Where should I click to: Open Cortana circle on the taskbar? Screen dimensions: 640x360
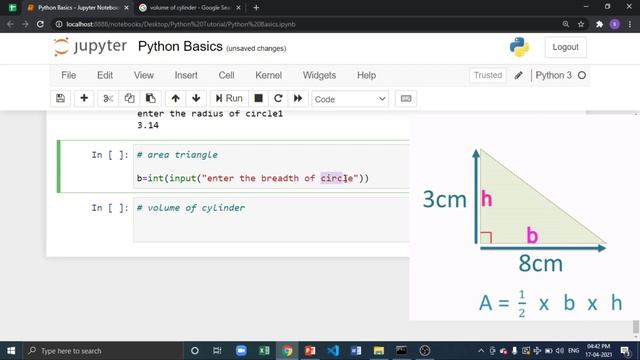(195, 351)
